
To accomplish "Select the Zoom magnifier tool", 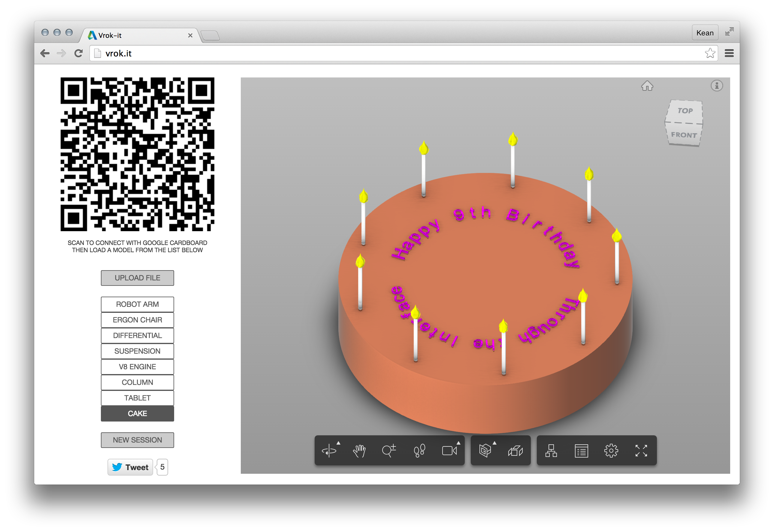I will pyautogui.click(x=389, y=451).
